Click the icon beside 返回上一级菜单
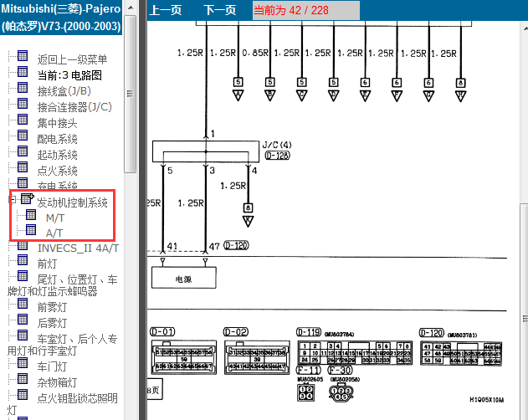528x420 pixels. [x=23, y=55]
